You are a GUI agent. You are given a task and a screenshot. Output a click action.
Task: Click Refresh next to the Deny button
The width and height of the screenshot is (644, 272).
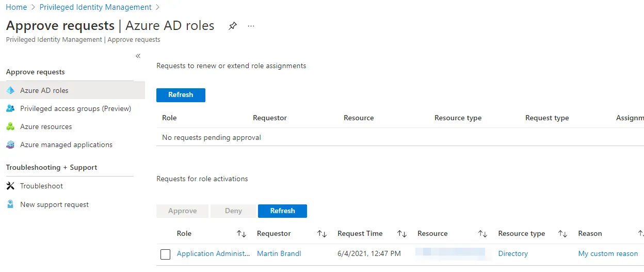click(x=282, y=211)
